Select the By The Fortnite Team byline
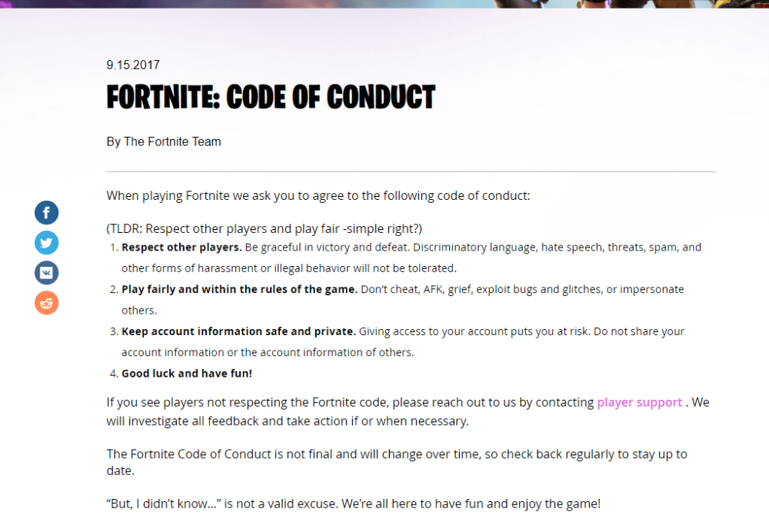The height and width of the screenshot is (532, 769). pos(163,141)
